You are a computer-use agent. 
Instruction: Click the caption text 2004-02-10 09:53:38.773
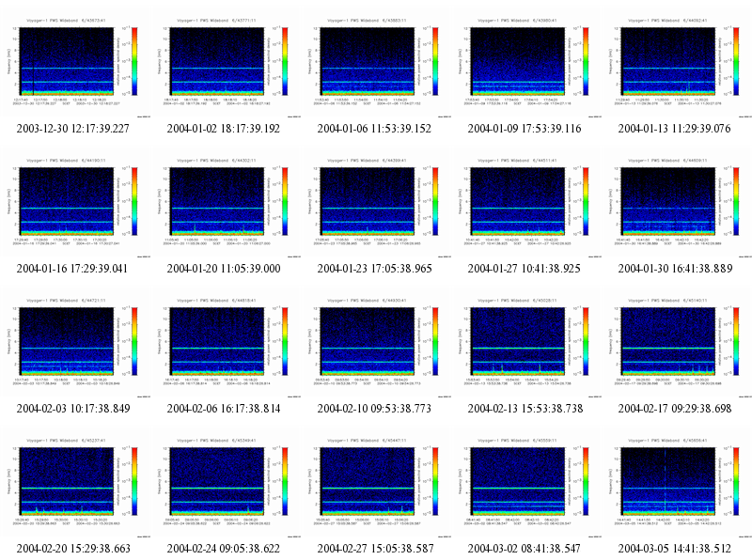point(374,409)
